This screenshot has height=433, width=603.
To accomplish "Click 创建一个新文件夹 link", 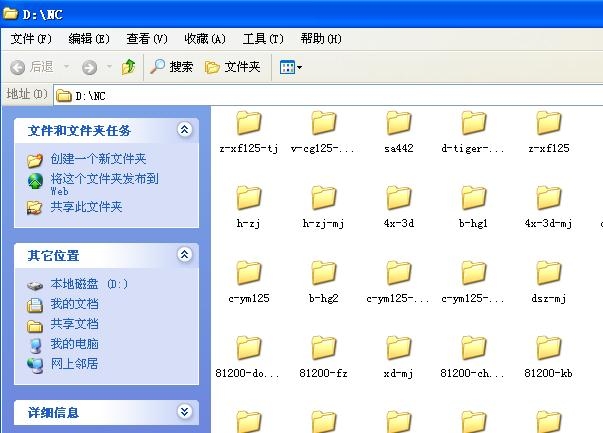I will (98, 159).
